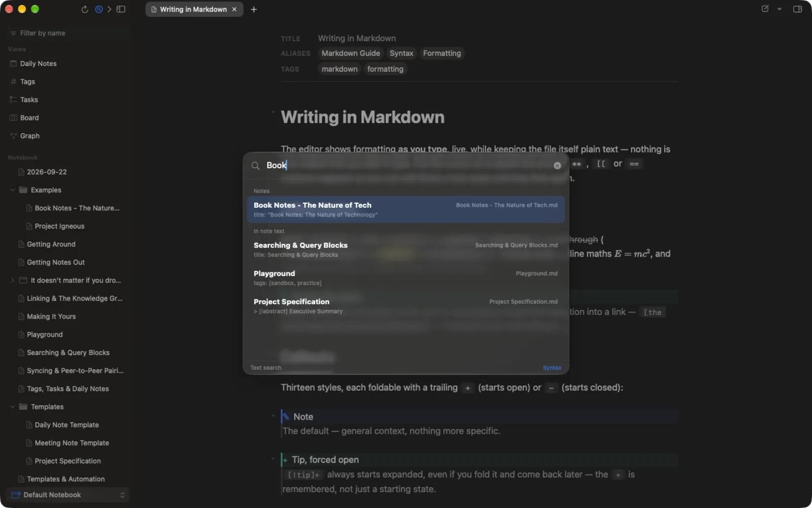Fold the 'Tip, forced open' callout arrow
The height and width of the screenshot is (508, 812).
coord(273,459)
